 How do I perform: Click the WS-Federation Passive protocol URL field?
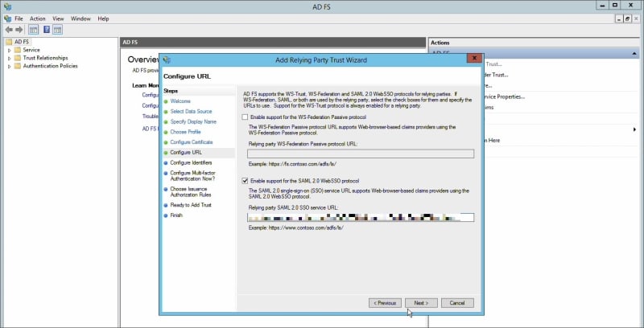pos(360,154)
